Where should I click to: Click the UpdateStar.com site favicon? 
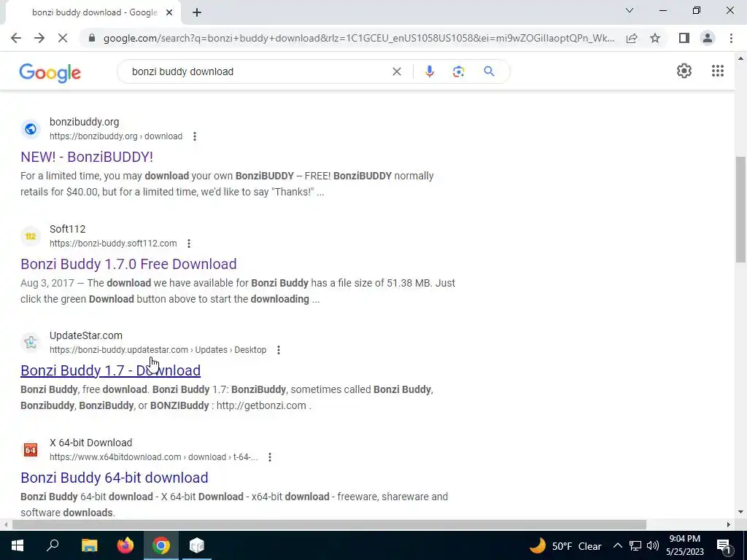point(31,343)
